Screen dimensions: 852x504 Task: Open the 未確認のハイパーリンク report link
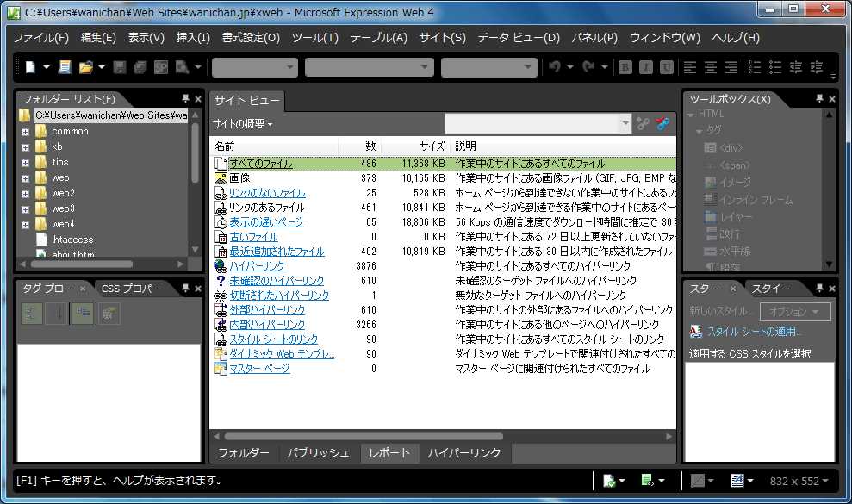coord(277,281)
